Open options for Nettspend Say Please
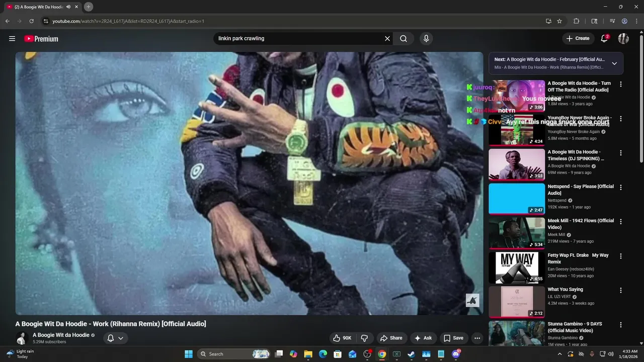Screen dimensions: 644x362 [620, 188]
